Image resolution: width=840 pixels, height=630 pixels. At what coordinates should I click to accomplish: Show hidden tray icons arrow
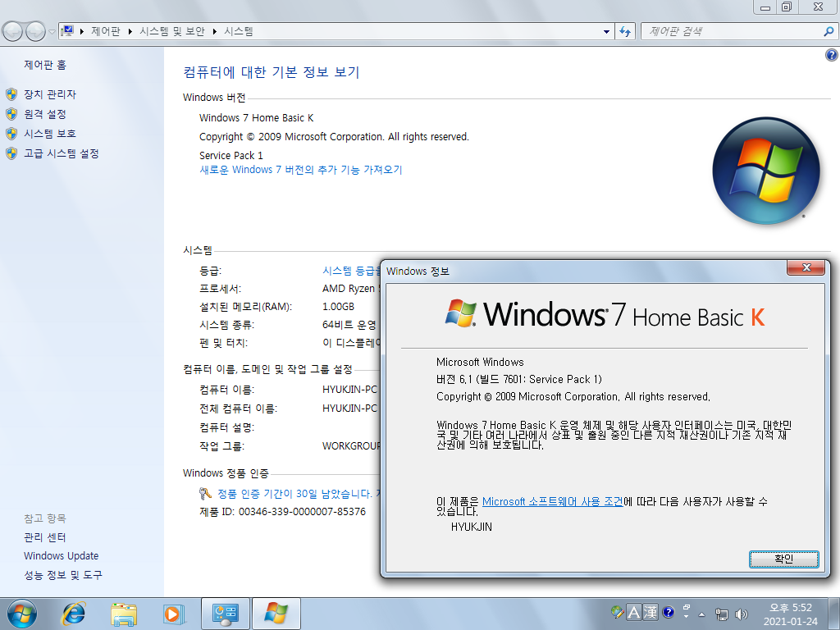[702, 614]
